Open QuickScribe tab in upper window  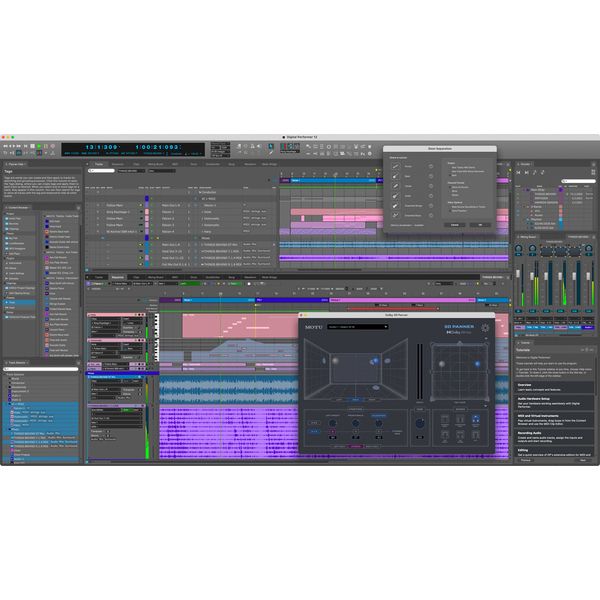pyautogui.click(x=213, y=164)
